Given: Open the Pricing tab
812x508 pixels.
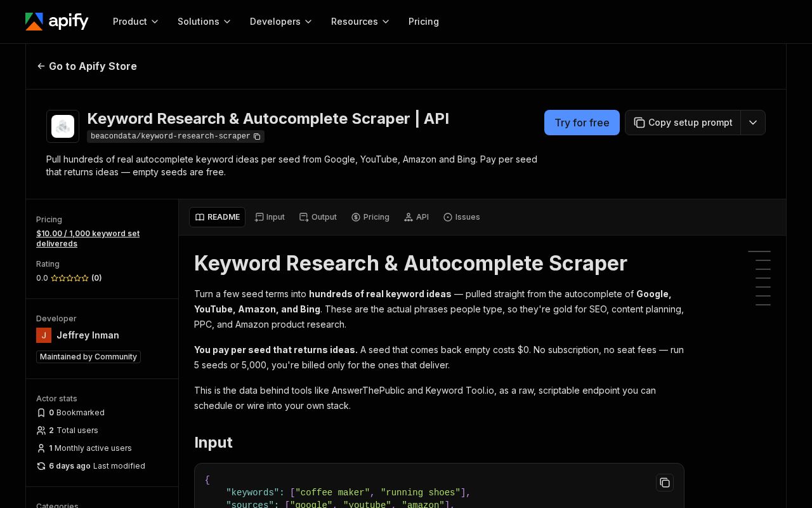Looking at the screenshot, I should pos(370,217).
